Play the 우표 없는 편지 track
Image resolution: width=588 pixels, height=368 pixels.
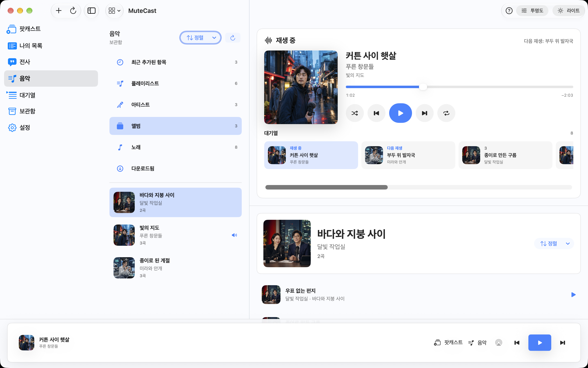(574, 295)
